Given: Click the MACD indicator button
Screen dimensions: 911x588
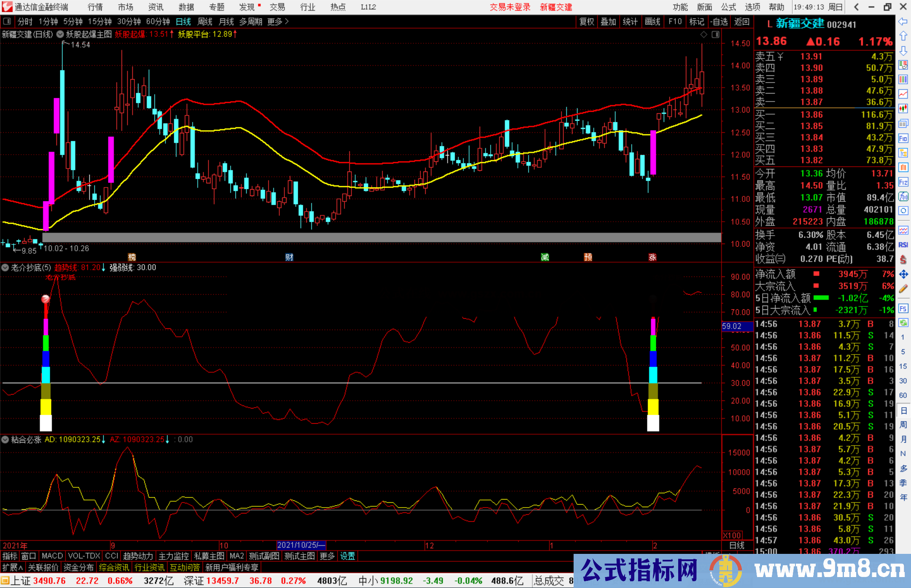Looking at the screenshot, I should [52, 556].
